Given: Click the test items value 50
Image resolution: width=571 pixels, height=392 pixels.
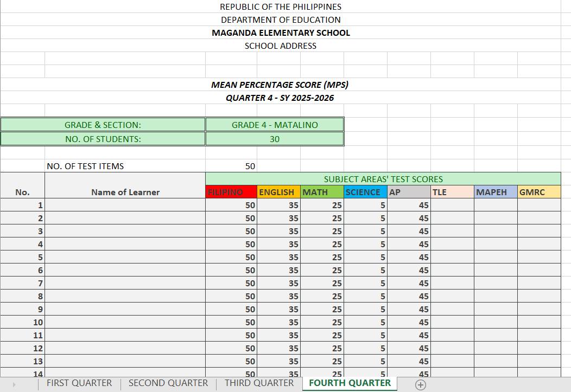Looking at the screenshot, I should click(231, 166).
